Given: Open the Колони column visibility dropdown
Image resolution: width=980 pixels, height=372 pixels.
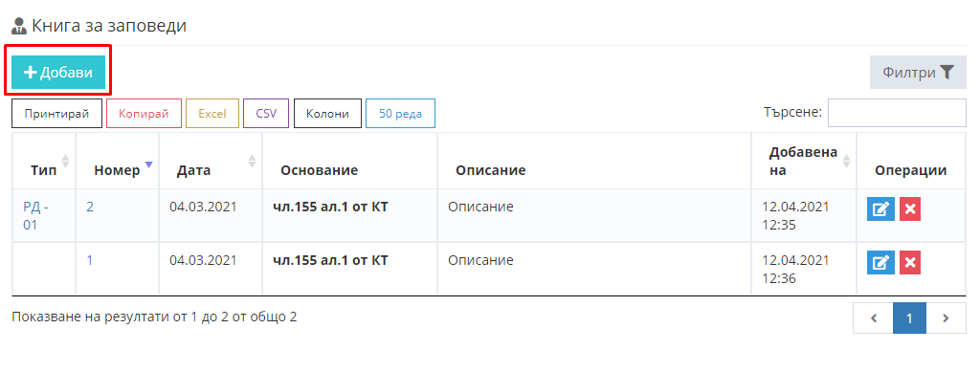Looking at the screenshot, I should coord(327,114).
